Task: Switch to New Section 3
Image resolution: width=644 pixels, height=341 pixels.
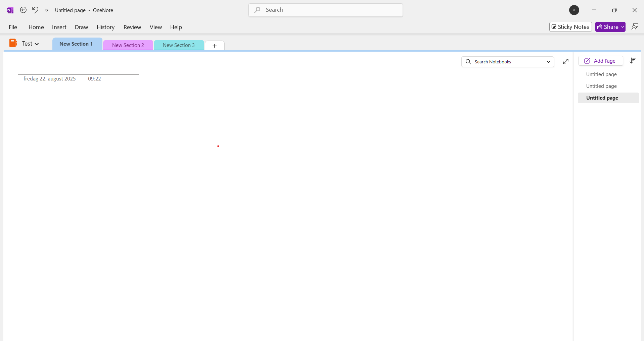Action: click(x=179, y=45)
